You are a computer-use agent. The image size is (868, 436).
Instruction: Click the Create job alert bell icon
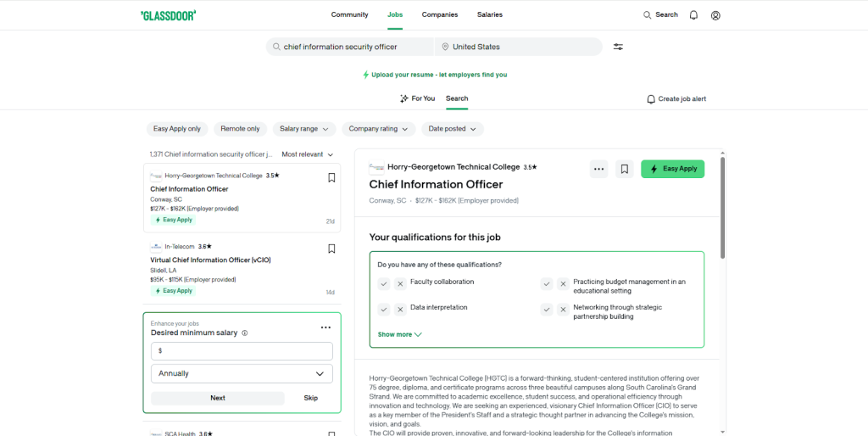tap(651, 99)
